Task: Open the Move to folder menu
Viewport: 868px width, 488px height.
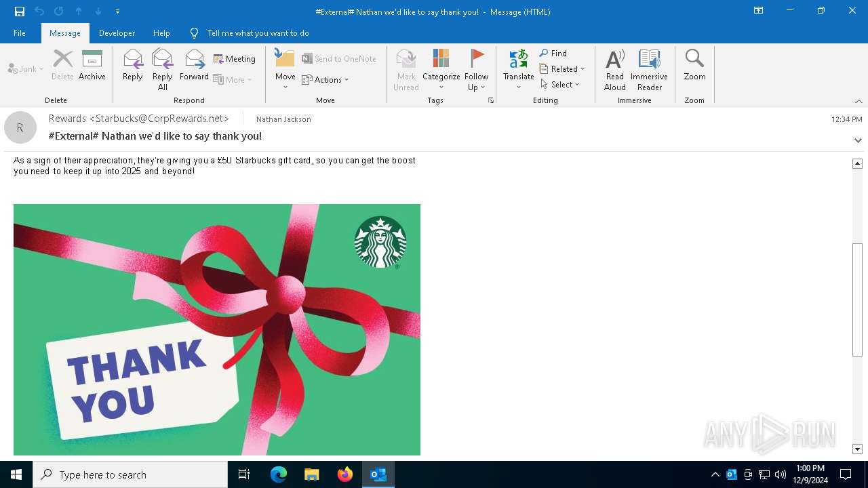Action: click(285, 70)
